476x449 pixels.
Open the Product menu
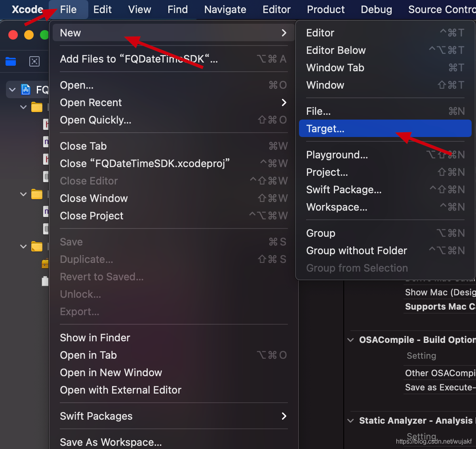point(326,10)
